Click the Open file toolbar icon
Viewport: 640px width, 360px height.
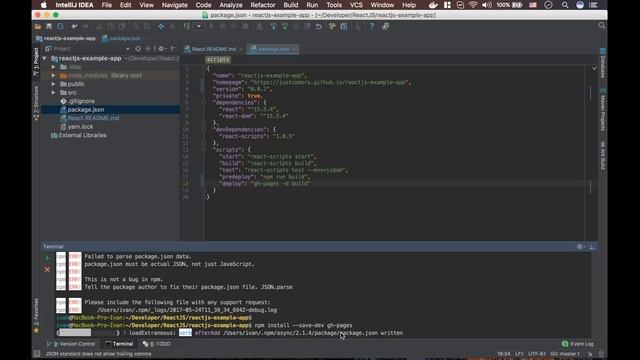pyautogui.click(x=38, y=27)
